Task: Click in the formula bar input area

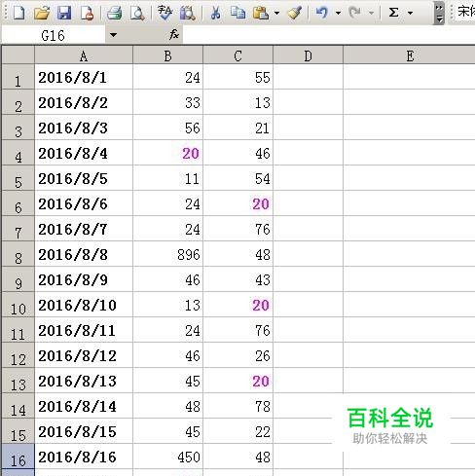Action: click(328, 35)
